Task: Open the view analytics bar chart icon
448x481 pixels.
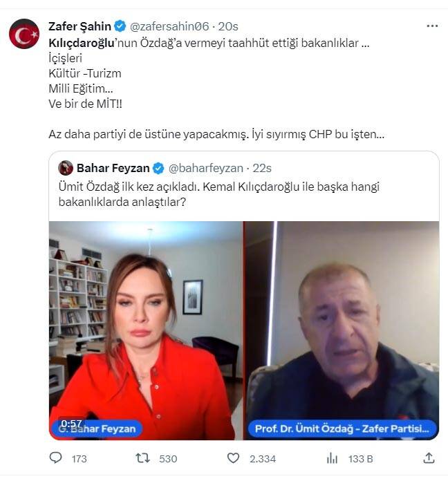Action: [332, 458]
